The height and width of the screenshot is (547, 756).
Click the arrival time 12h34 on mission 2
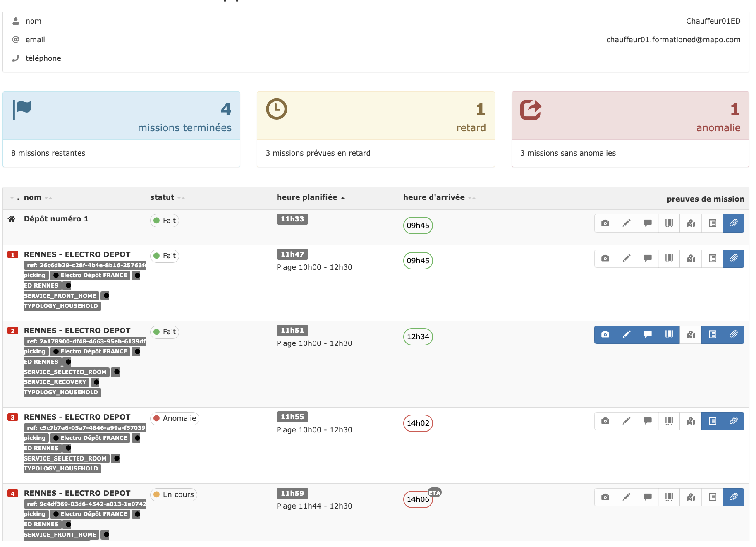pyautogui.click(x=418, y=337)
